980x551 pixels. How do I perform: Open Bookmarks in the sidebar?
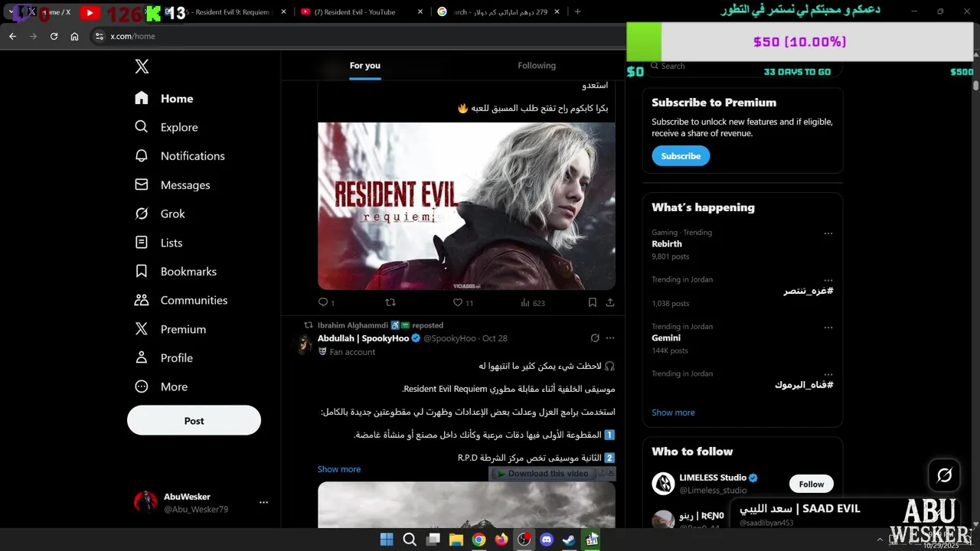click(175, 272)
